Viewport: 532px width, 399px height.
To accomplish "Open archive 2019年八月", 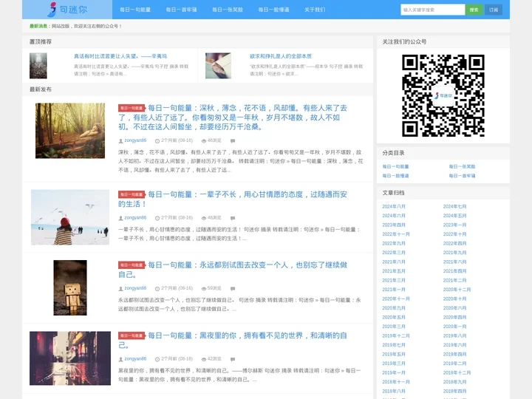I will click(454, 335).
